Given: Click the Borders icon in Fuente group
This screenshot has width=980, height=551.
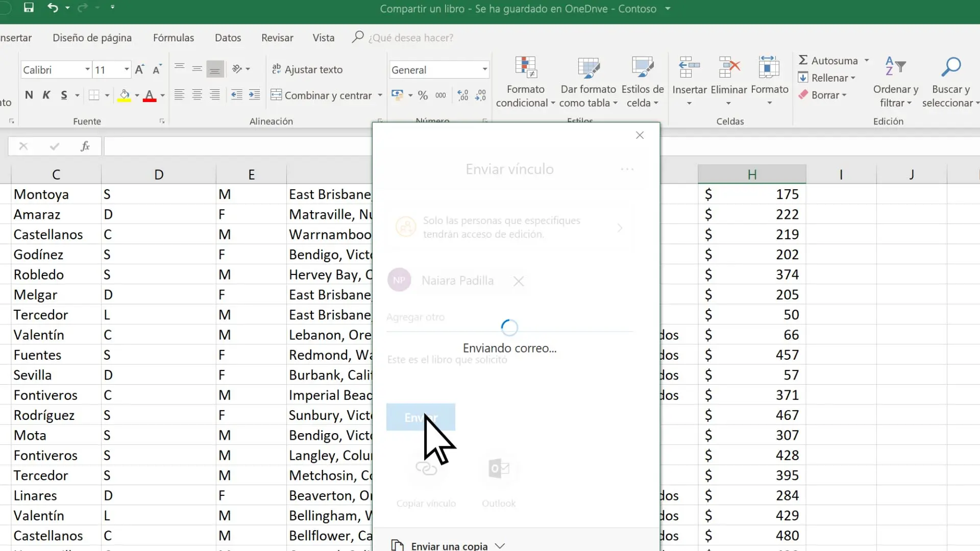Looking at the screenshot, I should 94,95.
